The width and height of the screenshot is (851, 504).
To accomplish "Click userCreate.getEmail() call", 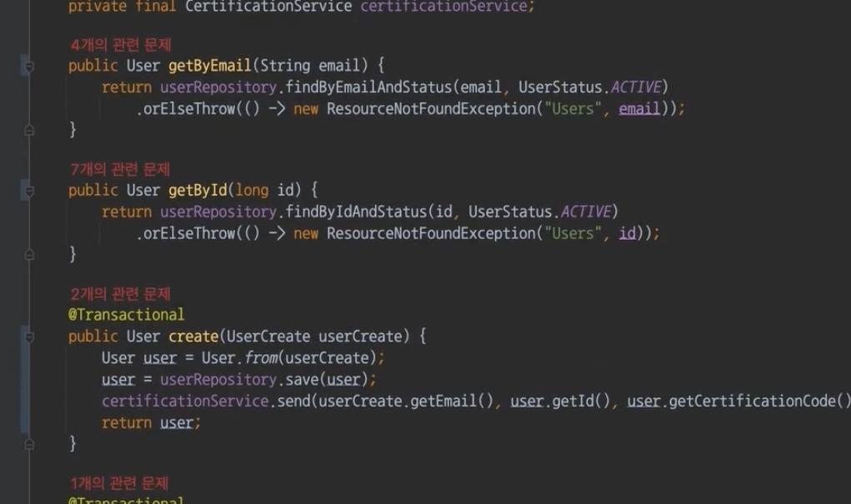I will pyautogui.click(x=405, y=401).
